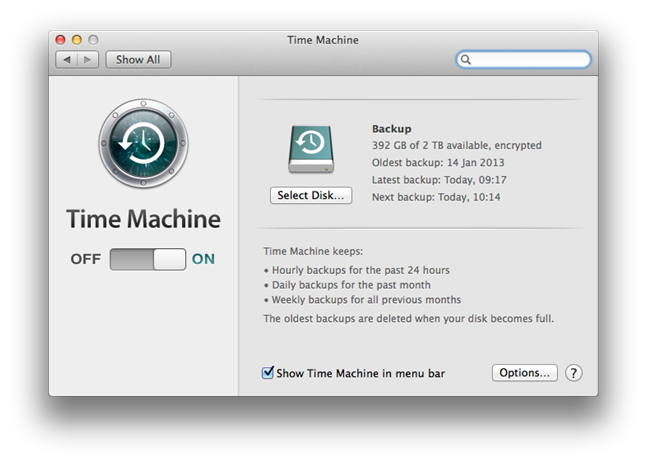
Task: Go back with the left arrow
Action: click(66, 60)
